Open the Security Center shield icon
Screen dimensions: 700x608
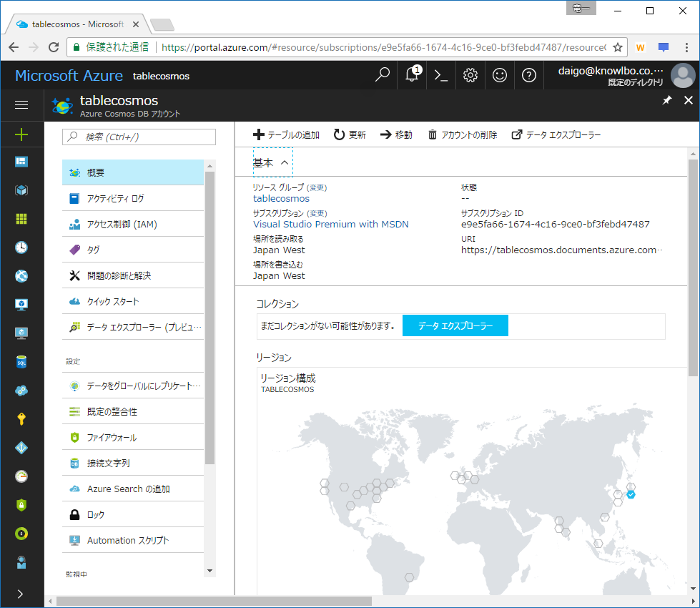click(x=21, y=505)
